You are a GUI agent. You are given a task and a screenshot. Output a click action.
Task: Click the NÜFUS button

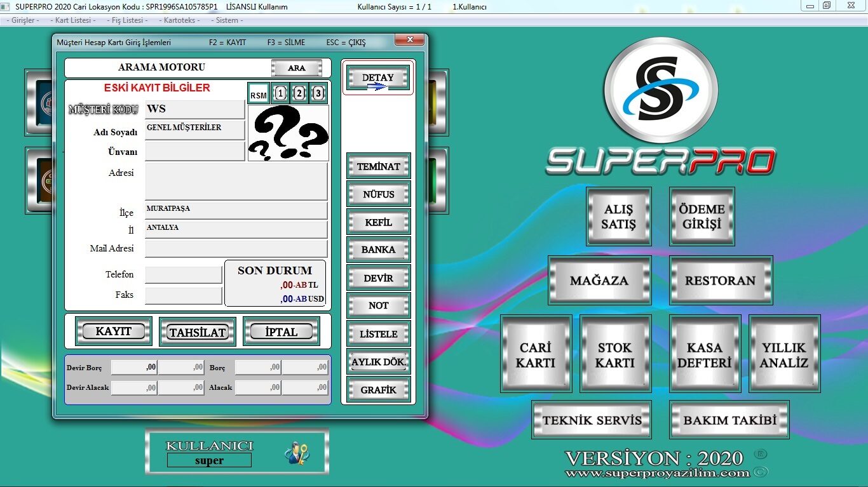click(378, 194)
